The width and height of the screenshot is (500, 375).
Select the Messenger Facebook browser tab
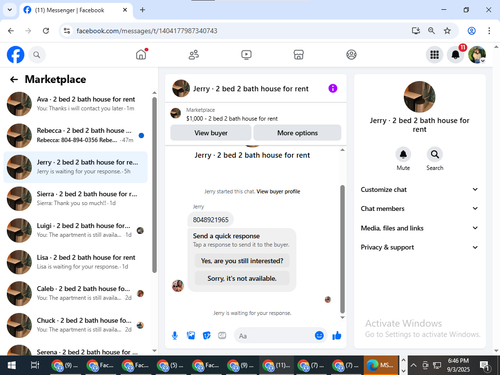point(76,10)
